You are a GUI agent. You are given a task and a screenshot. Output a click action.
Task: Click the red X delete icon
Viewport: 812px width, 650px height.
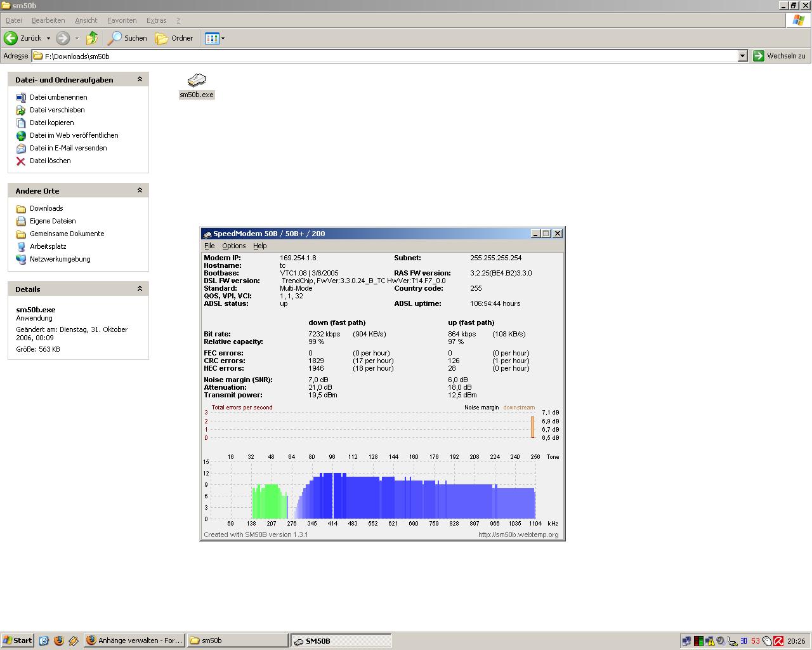coord(21,161)
